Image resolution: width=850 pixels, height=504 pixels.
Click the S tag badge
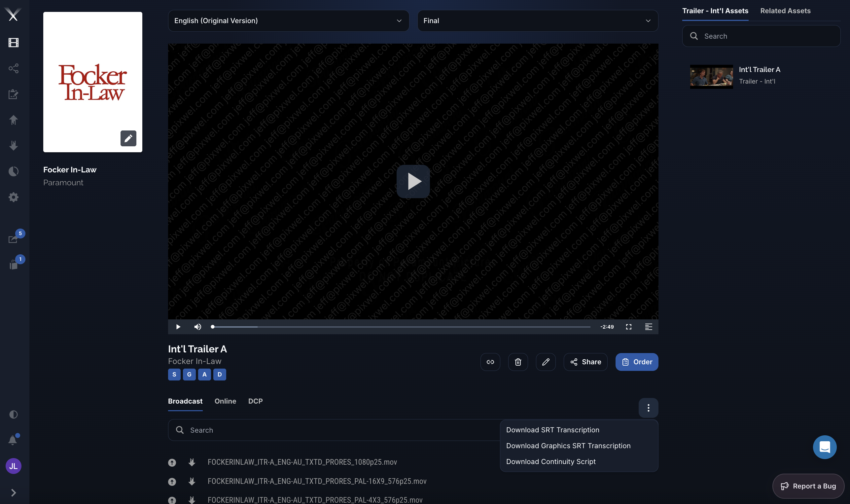click(174, 375)
